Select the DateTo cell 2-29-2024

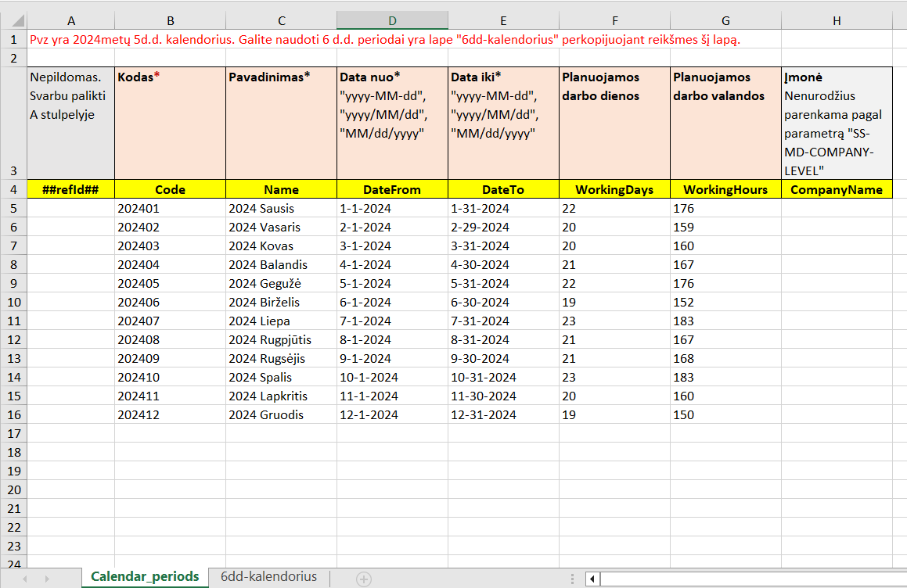pyautogui.click(x=503, y=228)
